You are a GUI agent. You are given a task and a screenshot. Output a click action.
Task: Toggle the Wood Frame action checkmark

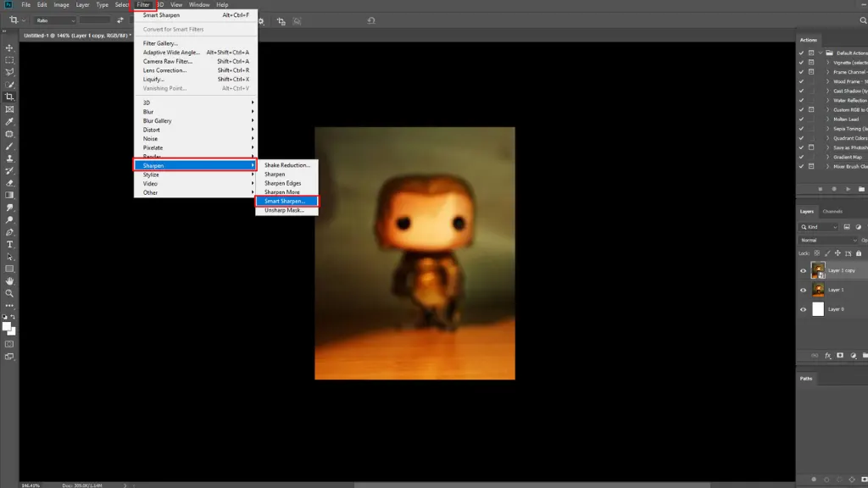coord(802,81)
